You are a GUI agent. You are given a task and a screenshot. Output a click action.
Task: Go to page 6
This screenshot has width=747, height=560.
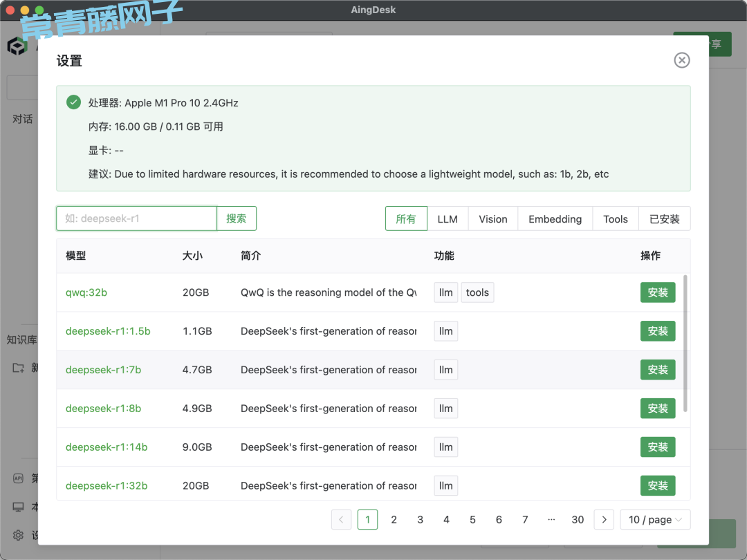(x=499, y=519)
